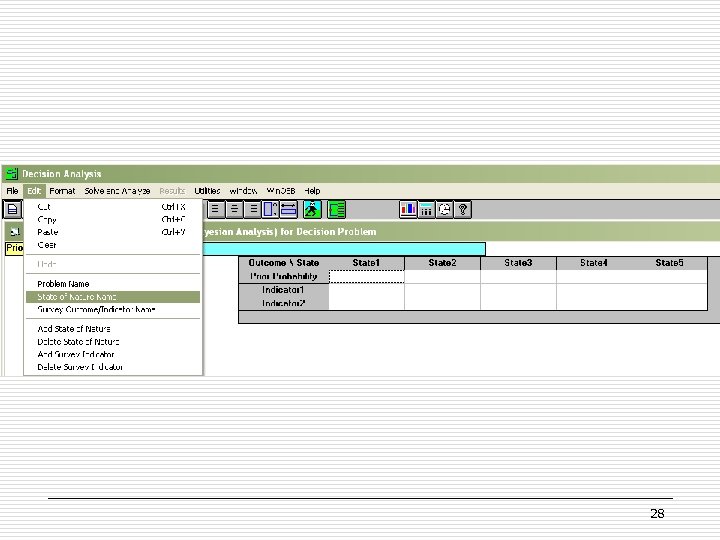Choose Add State of Nature
Viewport: 720px width, 540px height.
pos(113,329)
